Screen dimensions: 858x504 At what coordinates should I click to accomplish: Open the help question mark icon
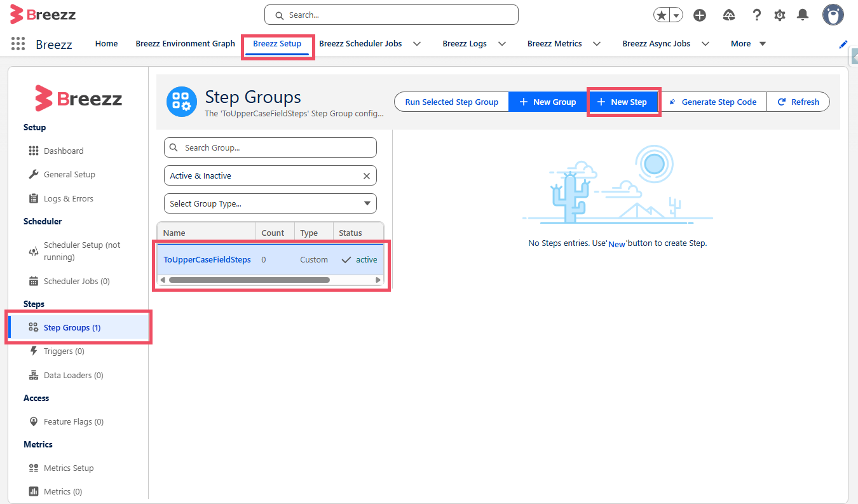click(x=756, y=15)
